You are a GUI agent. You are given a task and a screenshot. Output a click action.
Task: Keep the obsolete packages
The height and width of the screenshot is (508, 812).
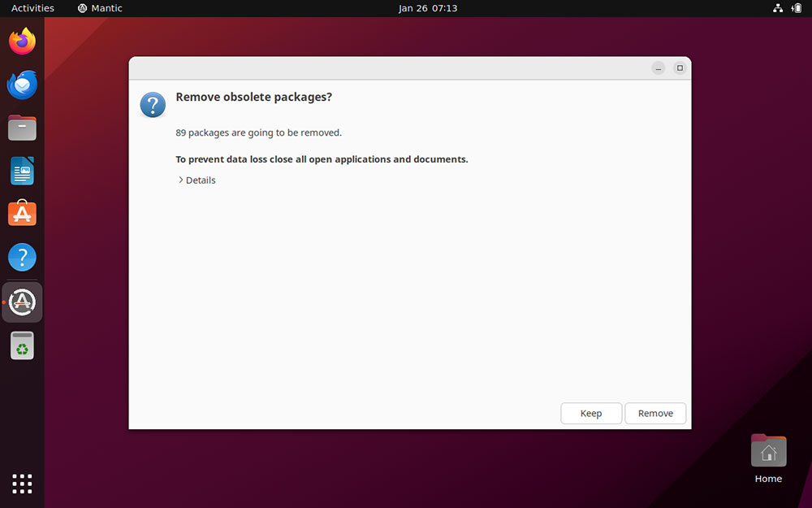pos(591,413)
